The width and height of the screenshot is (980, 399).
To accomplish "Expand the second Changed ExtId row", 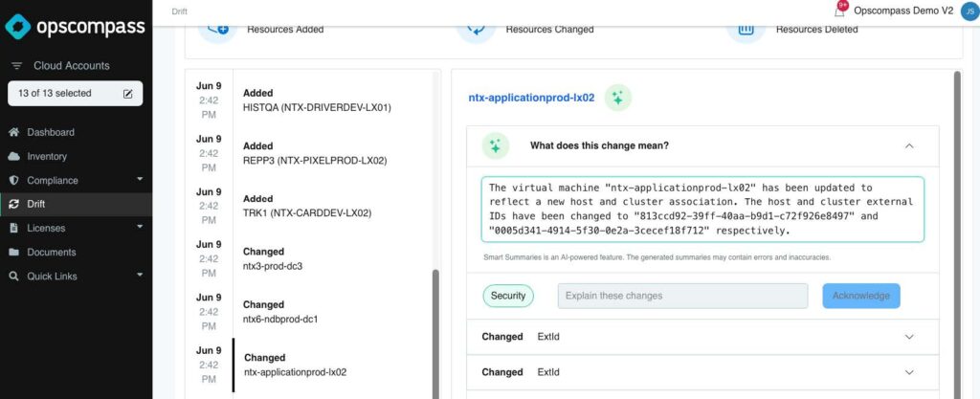I will (909, 372).
